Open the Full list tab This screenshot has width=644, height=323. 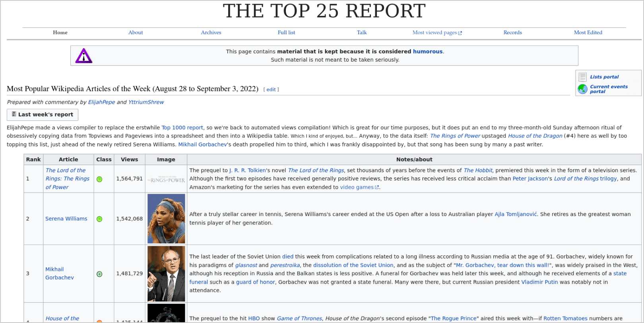click(286, 33)
